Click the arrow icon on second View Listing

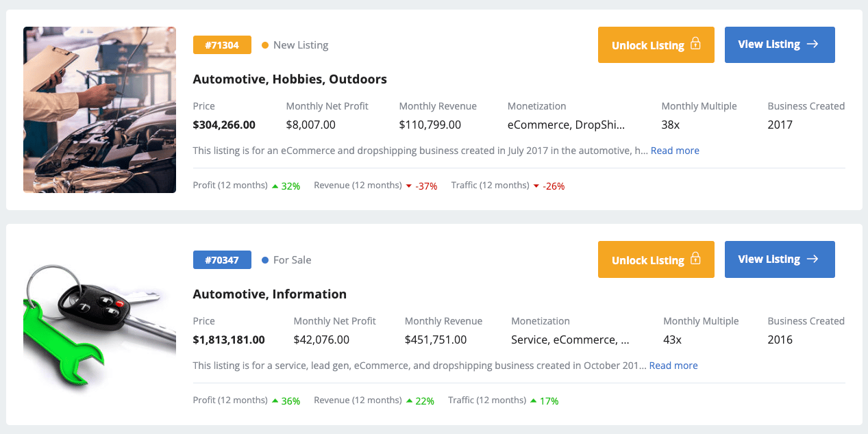point(813,259)
